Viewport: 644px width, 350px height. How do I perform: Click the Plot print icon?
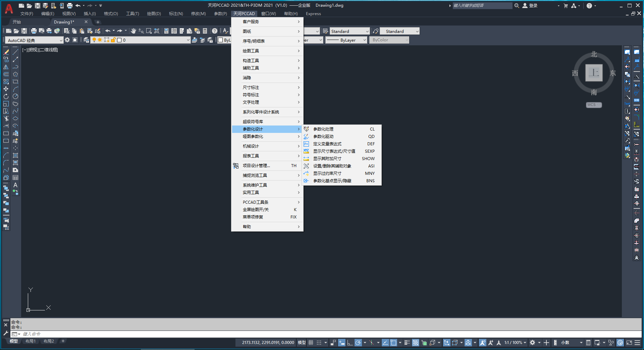(x=34, y=31)
